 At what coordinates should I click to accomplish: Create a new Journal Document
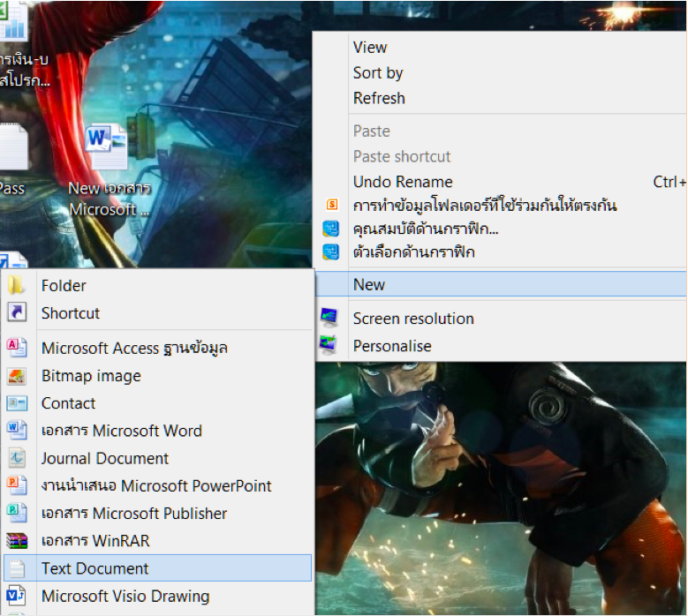point(158,459)
